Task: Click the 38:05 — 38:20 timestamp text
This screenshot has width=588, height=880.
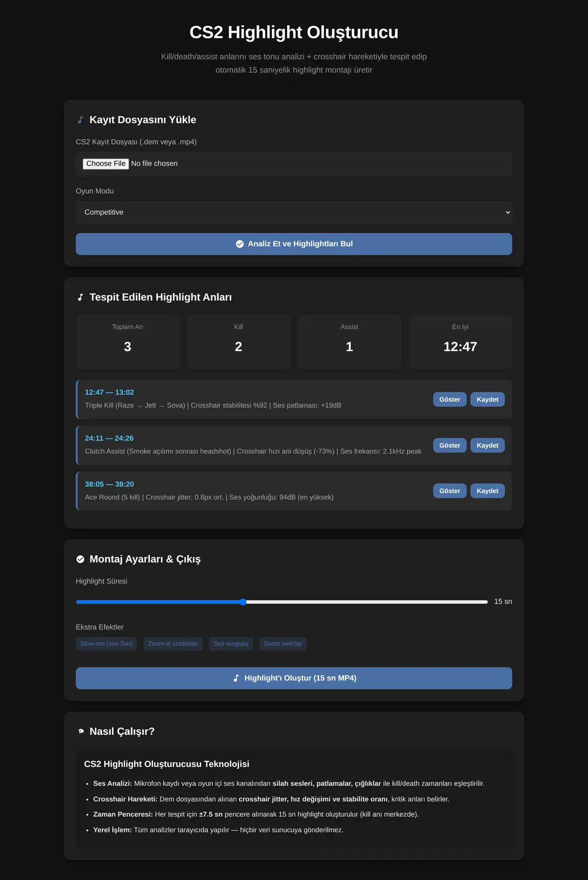Action: coord(109,484)
